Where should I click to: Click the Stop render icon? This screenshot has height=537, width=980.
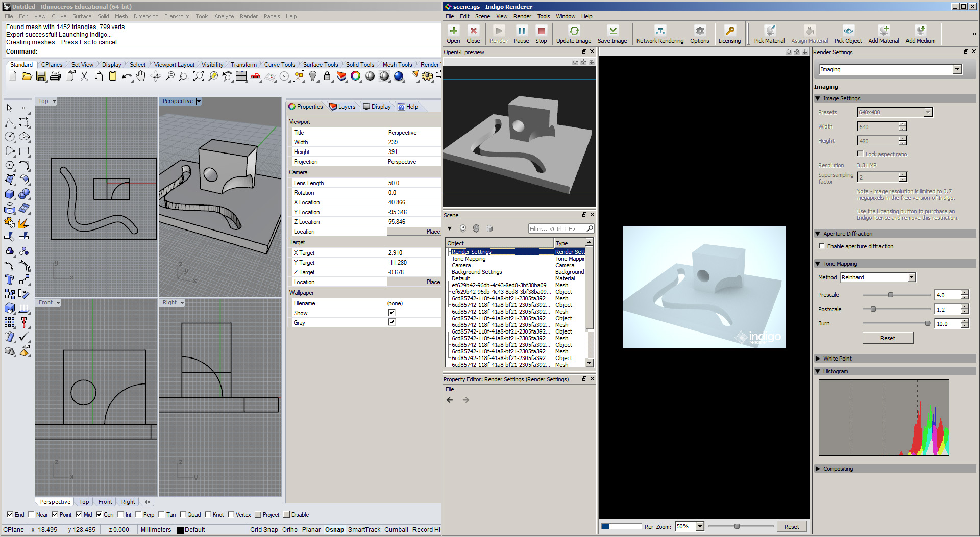(x=541, y=31)
